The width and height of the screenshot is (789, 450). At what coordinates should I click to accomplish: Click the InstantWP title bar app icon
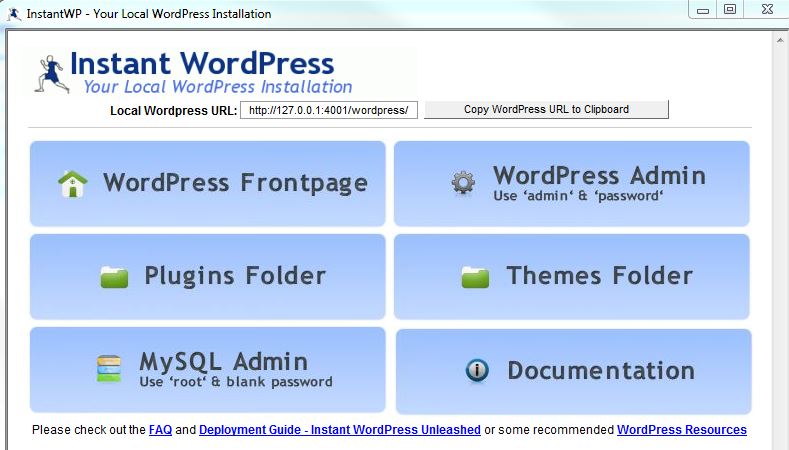pyautogui.click(x=14, y=14)
